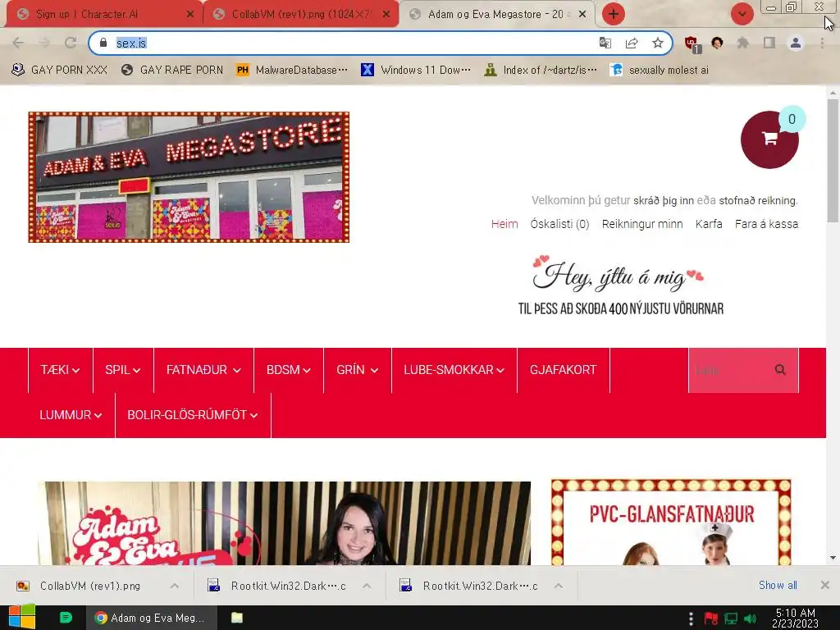Click the 'stofnað reikning' register link

click(757, 200)
